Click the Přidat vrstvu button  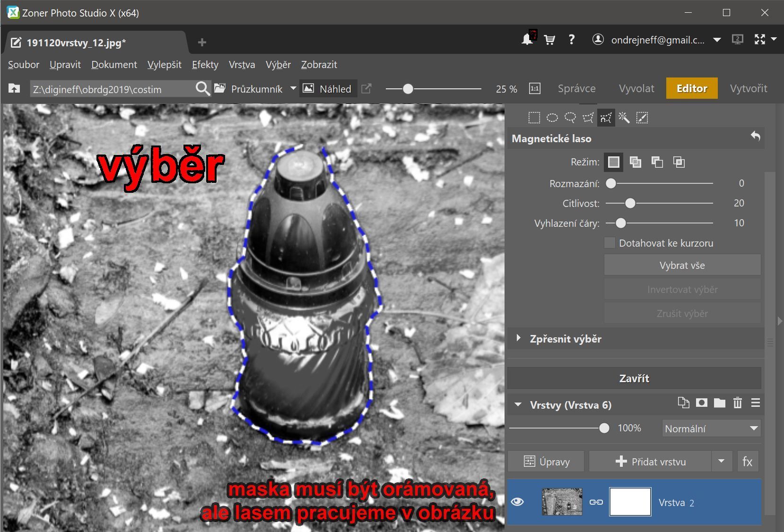(x=650, y=462)
